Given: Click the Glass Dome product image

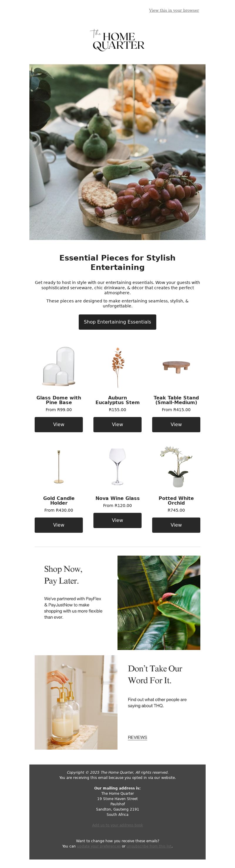Looking at the screenshot, I should pos(59,367).
